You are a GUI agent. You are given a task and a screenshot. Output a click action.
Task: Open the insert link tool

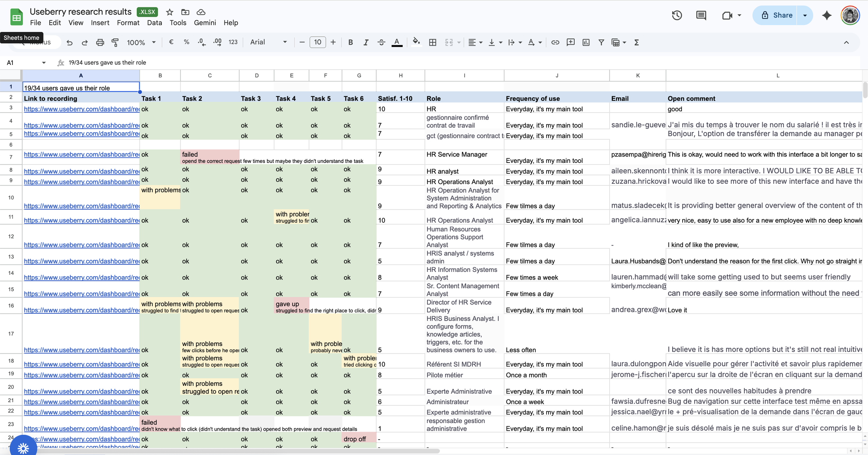555,42
